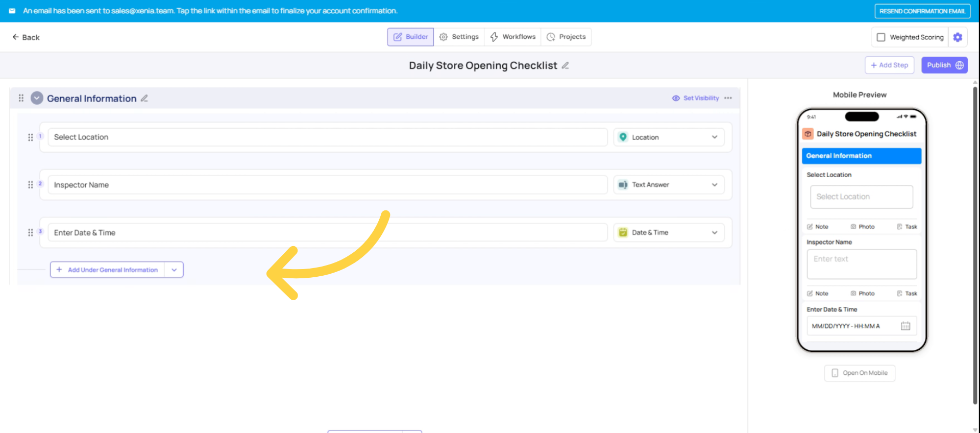The width and height of the screenshot is (980, 433).
Task: Open the blue gear scoring settings
Action: click(x=958, y=37)
